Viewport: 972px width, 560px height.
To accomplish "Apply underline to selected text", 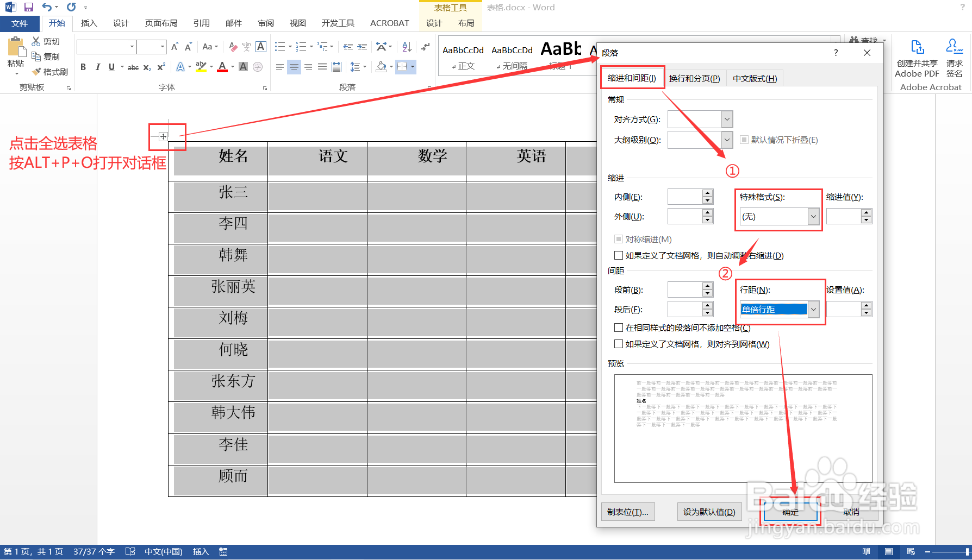I will click(x=110, y=67).
